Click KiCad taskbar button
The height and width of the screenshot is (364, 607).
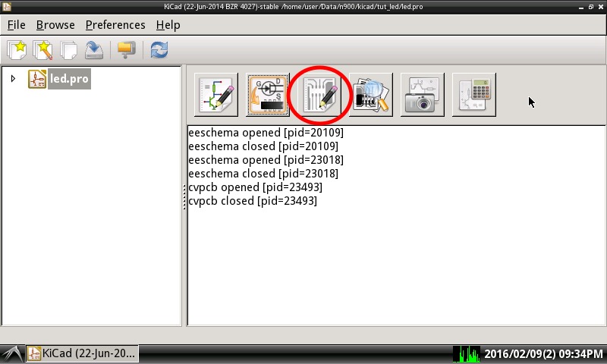pos(82,353)
